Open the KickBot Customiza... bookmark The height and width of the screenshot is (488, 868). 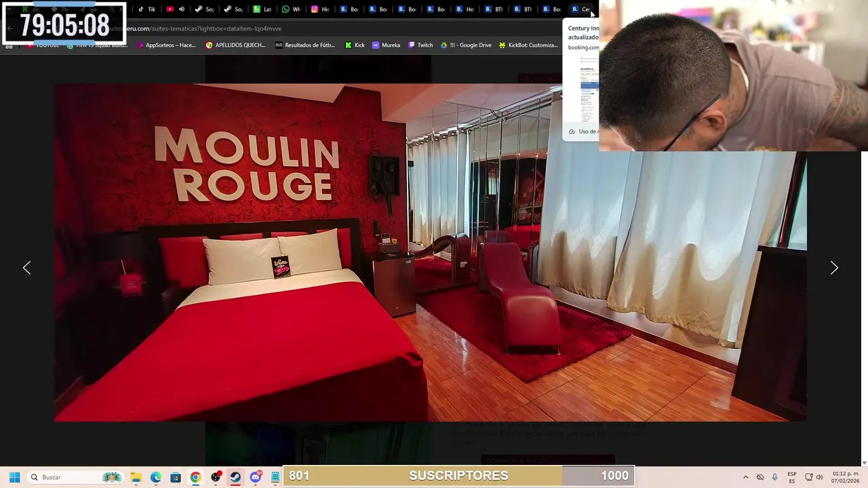pyautogui.click(x=528, y=45)
